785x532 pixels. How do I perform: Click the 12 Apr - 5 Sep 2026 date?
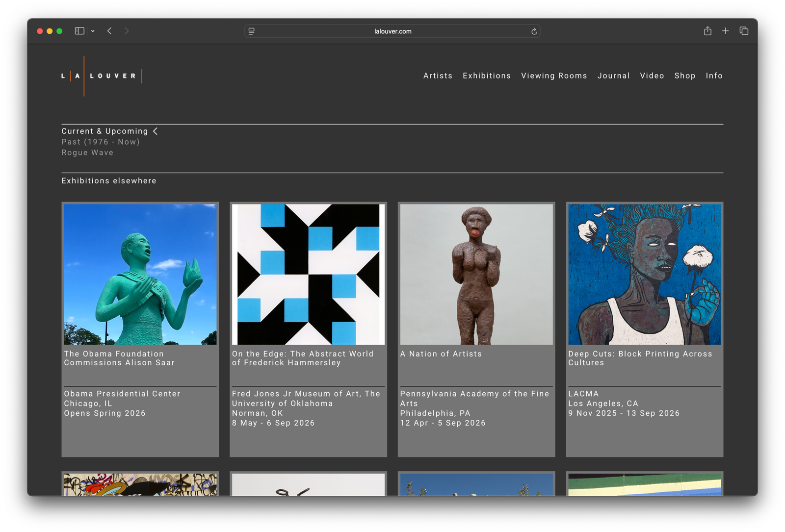tap(443, 423)
